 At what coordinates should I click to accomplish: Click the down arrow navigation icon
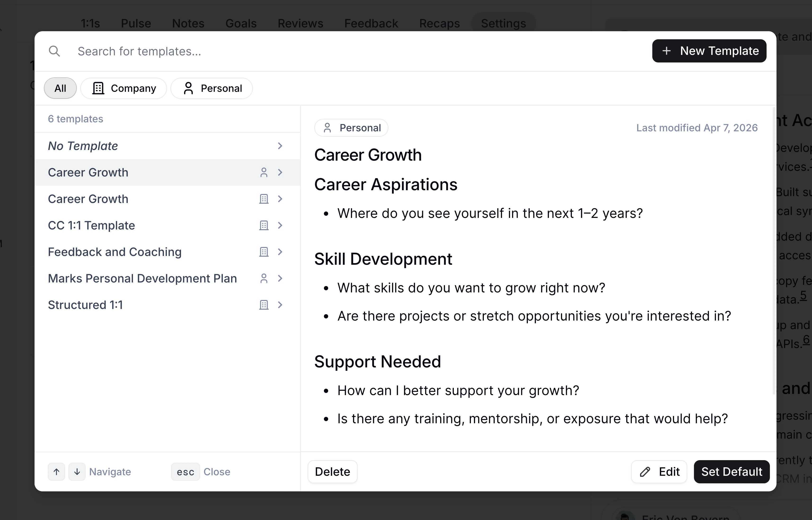pos(77,471)
